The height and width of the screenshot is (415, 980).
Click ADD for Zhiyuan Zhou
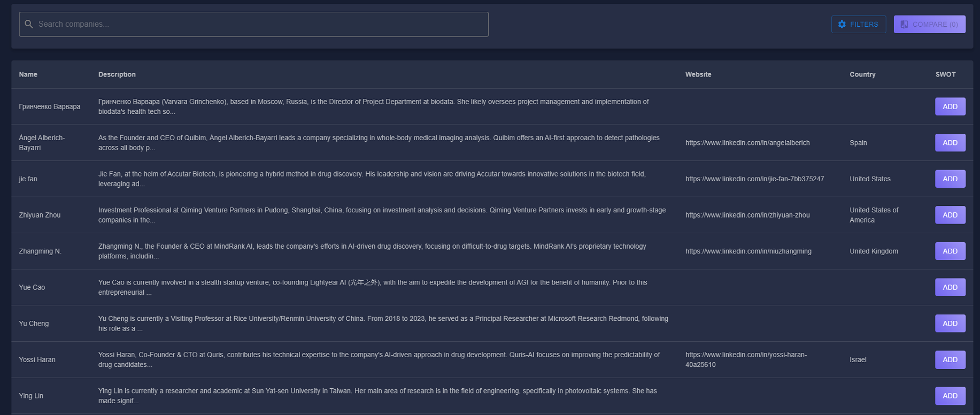click(950, 215)
